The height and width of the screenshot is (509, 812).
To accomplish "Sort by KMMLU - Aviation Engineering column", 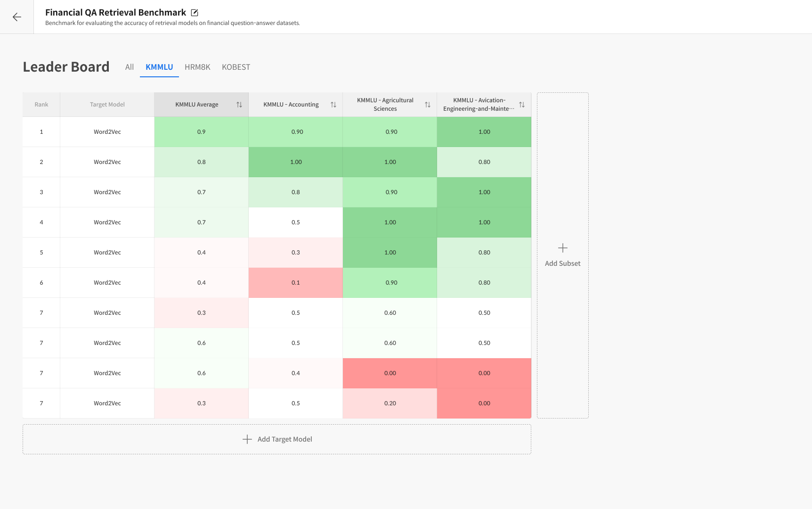I will [x=521, y=105].
